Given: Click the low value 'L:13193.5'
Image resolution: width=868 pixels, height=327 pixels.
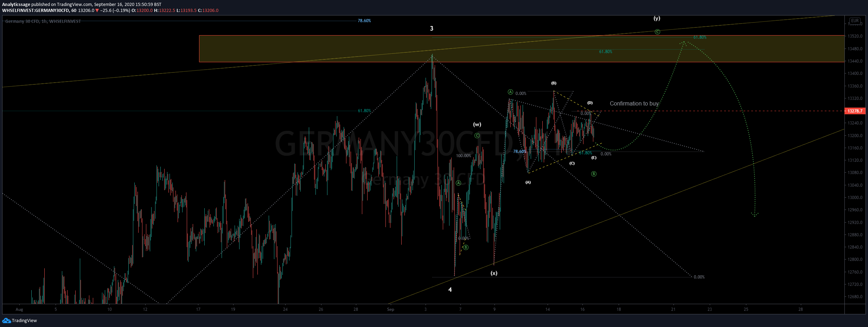Looking at the screenshot, I should [x=186, y=10].
